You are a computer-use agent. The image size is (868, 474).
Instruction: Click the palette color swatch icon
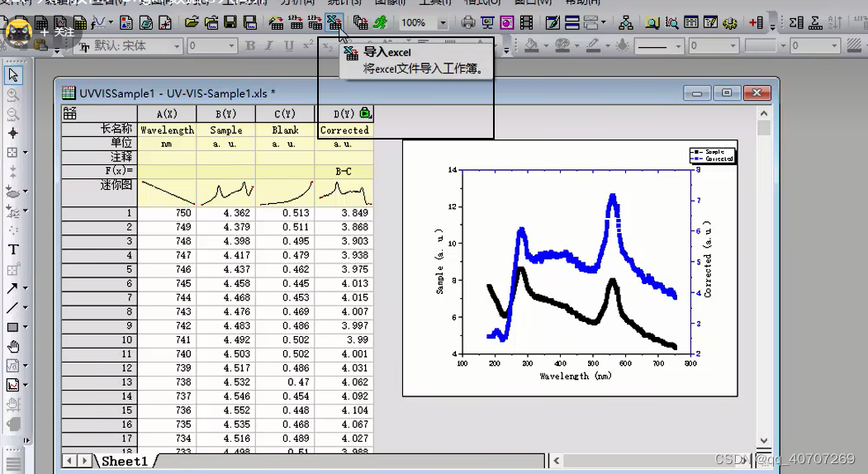pos(562,46)
